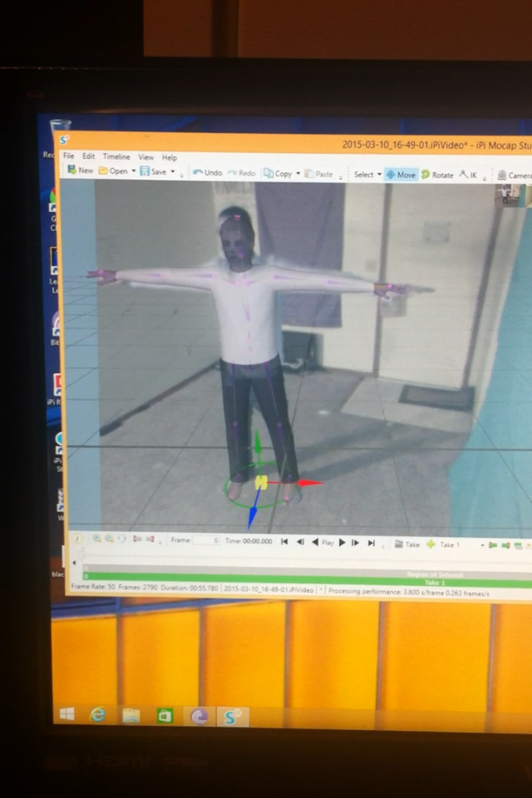Expand the Open dropdown arrow
Viewport: 532px width, 798px height.
click(133, 171)
